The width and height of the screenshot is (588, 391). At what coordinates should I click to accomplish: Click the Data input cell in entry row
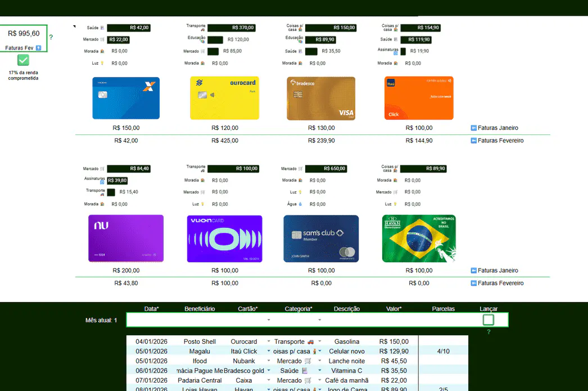[x=151, y=320]
